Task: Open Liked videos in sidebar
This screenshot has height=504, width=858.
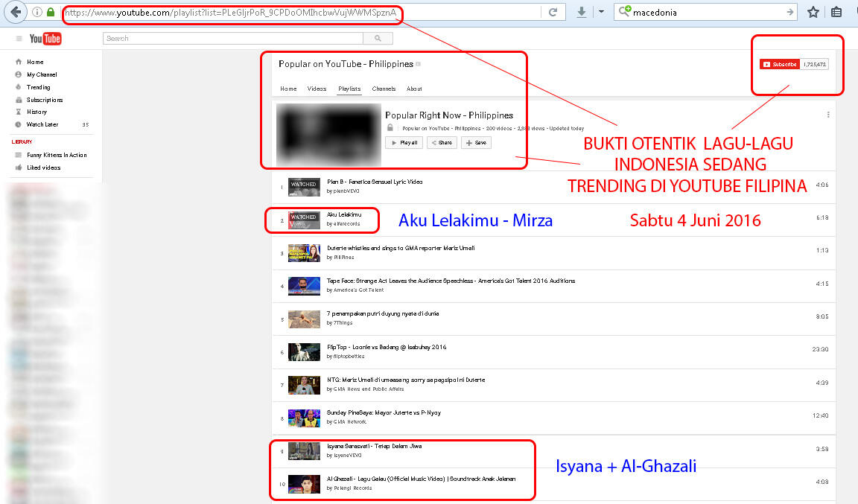Action: (x=43, y=168)
